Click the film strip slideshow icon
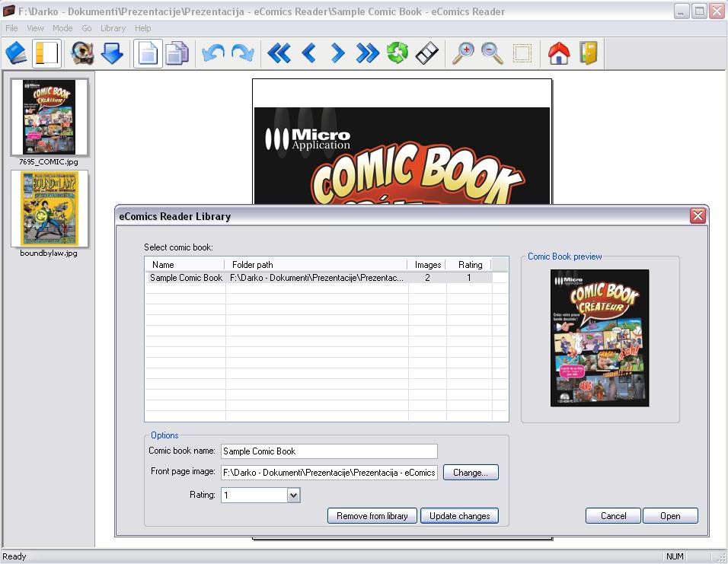The image size is (728, 564). 426,53
